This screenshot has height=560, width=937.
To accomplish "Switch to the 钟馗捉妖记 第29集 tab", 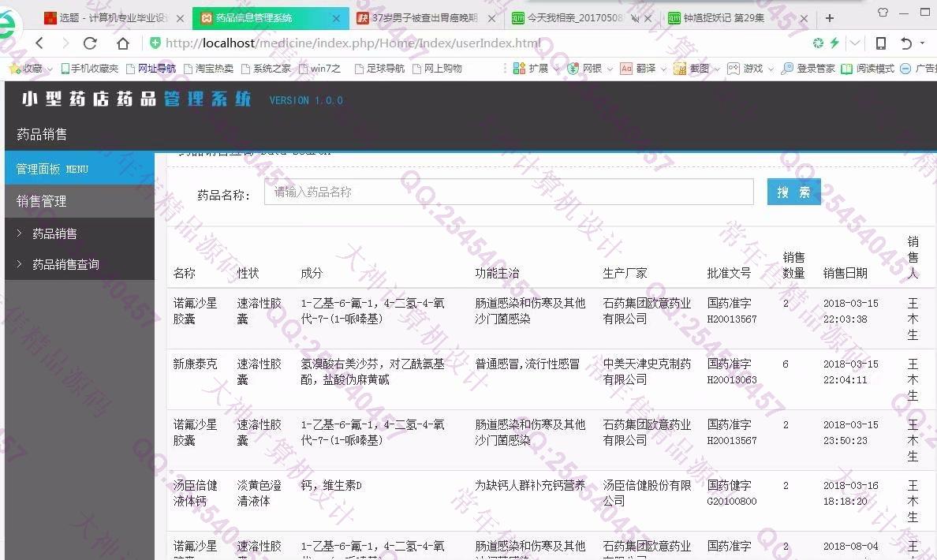I will coord(737,18).
